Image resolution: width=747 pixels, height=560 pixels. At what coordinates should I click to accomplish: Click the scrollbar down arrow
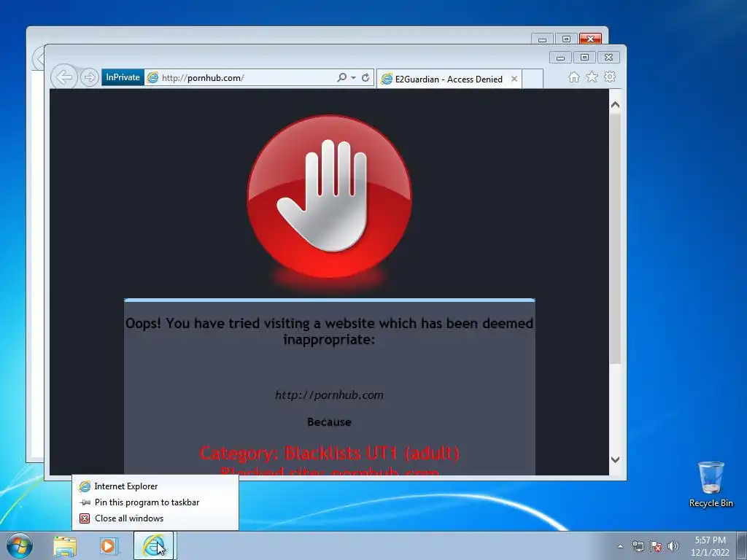615,459
